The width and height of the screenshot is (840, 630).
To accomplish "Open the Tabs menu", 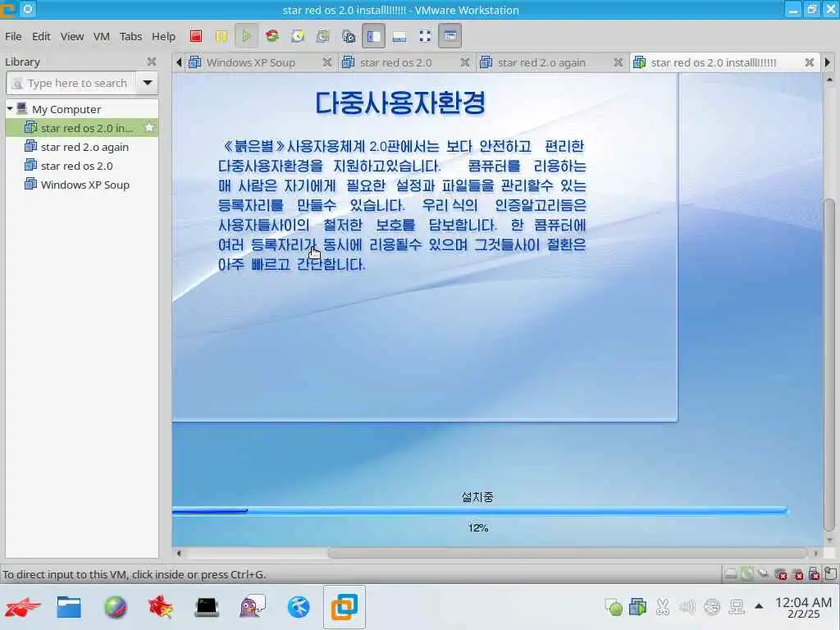I will (130, 36).
